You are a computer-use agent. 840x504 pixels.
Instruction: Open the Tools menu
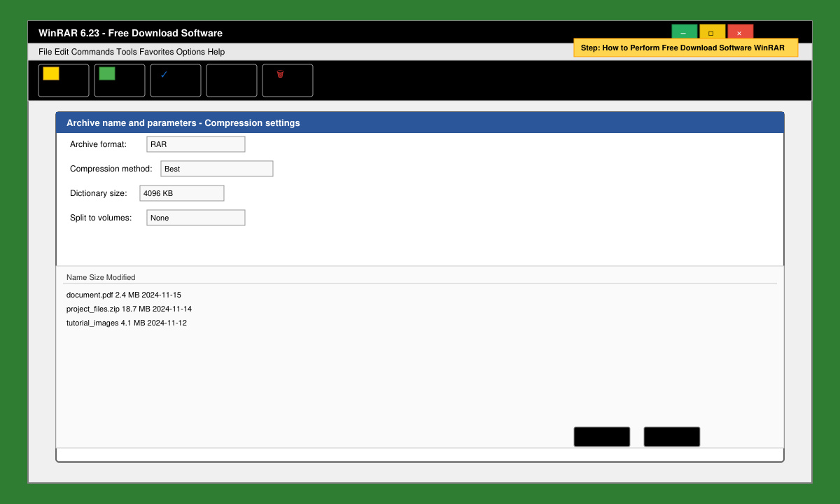coord(127,52)
